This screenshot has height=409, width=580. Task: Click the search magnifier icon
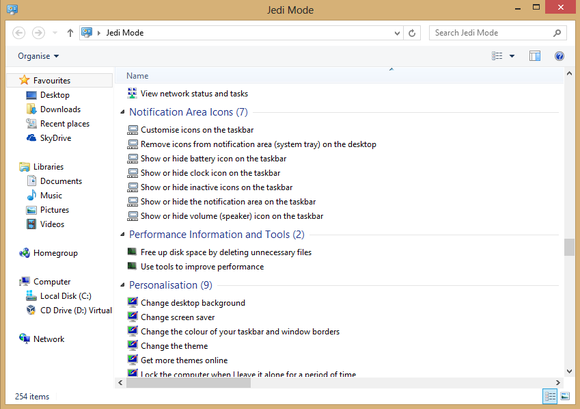click(557, 33)
